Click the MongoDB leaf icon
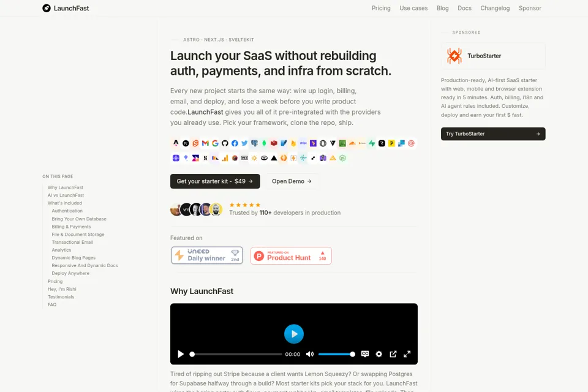Screen dimensions: 588x392 [x=264, y=143]
